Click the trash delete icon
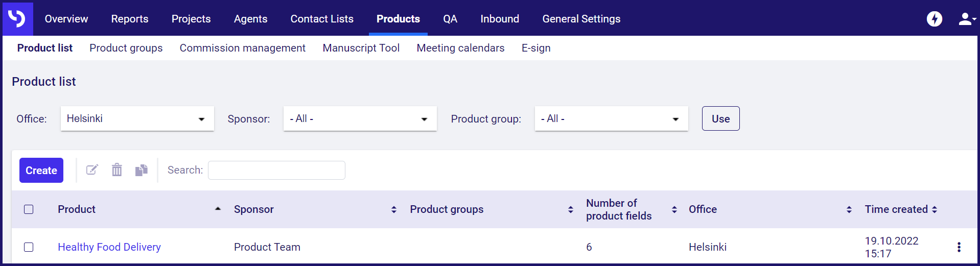The width and height of the screenshot is (980, 266). [x=117, y=170]
